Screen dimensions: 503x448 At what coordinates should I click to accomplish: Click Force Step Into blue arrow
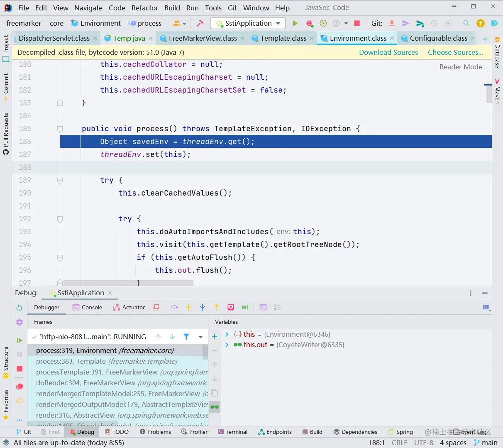coord(203,307)
